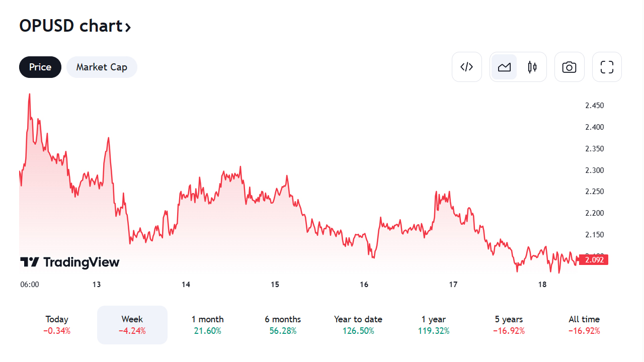Switch to area chart view
Viewport: 644px width, 362px height.
click(504, 67)
